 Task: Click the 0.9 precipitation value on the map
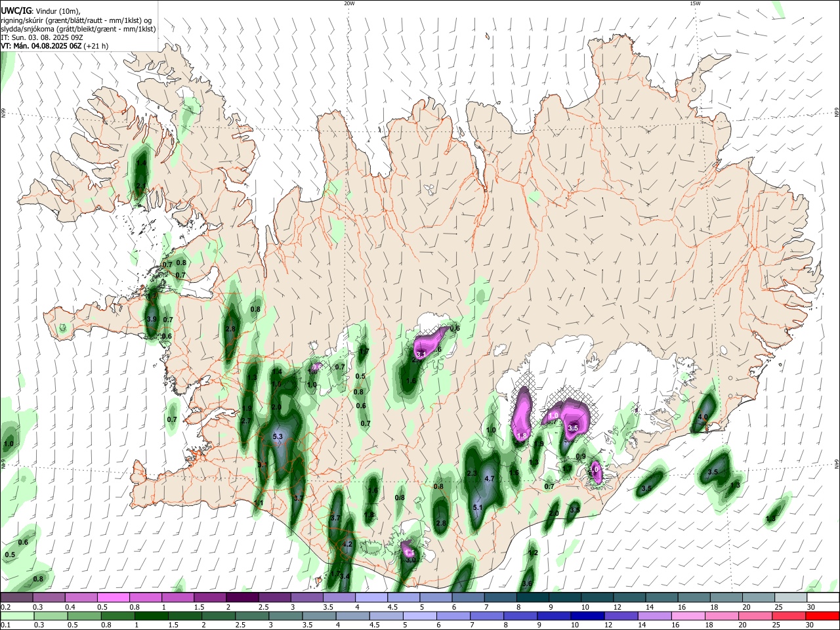(x=581, y=457)
